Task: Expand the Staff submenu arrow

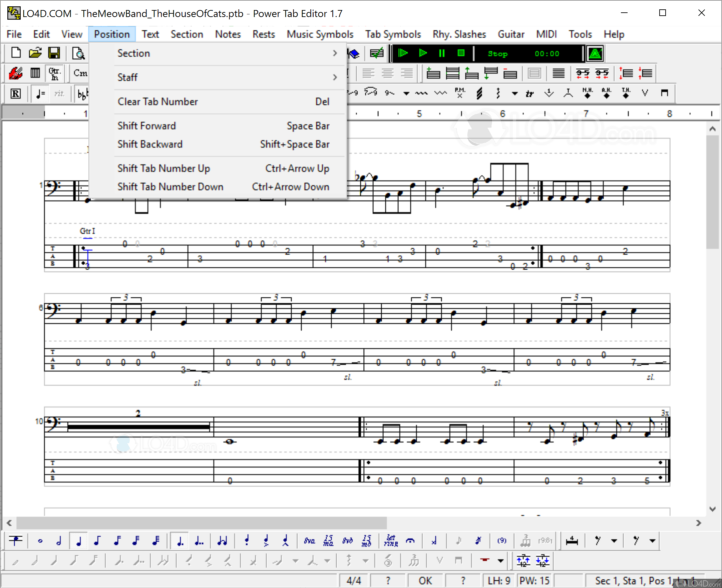Action: tap(335, 77)
